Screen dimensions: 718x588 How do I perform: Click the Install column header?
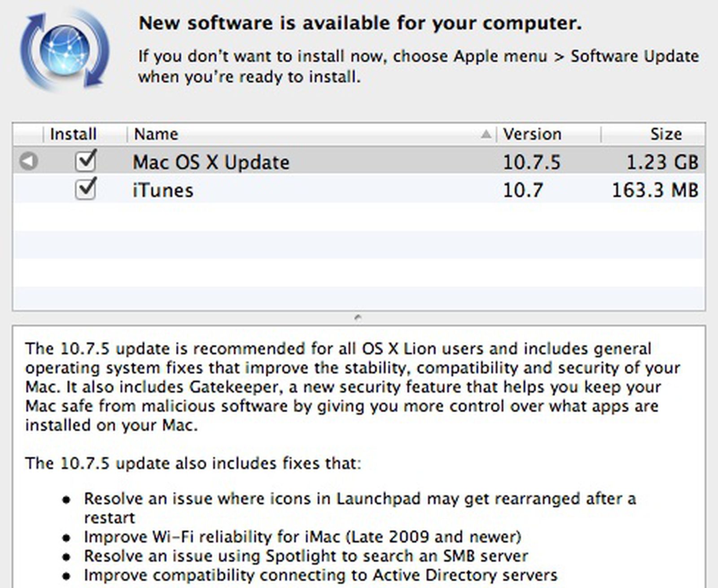[72, 134]
